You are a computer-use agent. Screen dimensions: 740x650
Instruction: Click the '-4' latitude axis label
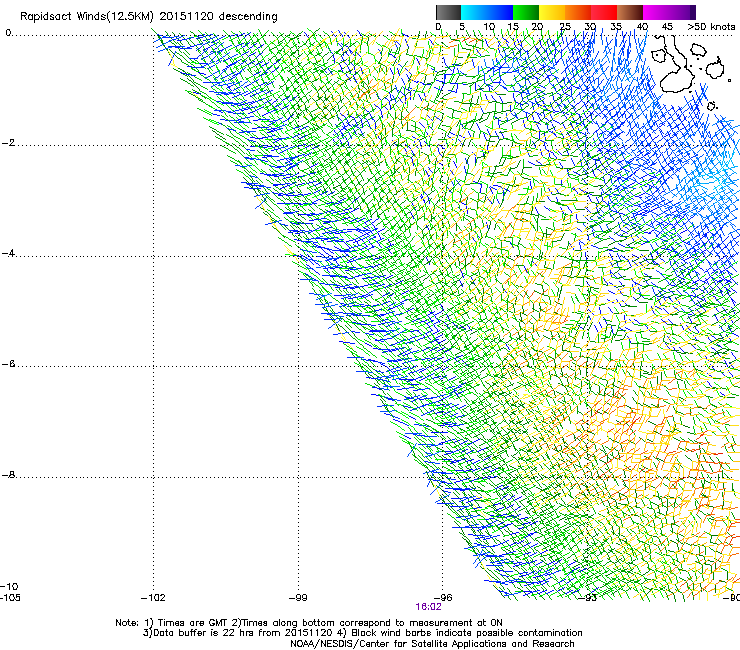pyautogui.click(x=8, y=253)
